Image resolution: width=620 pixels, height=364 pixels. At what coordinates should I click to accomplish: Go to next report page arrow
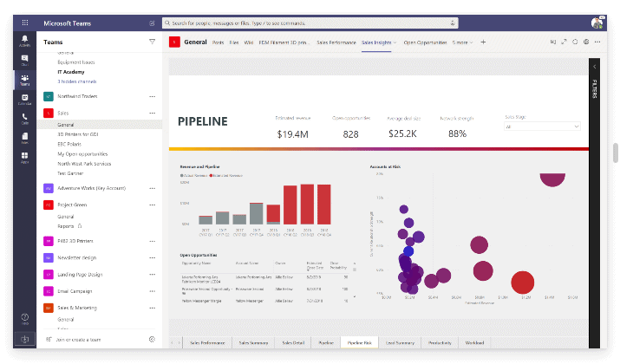coord(179,342)
